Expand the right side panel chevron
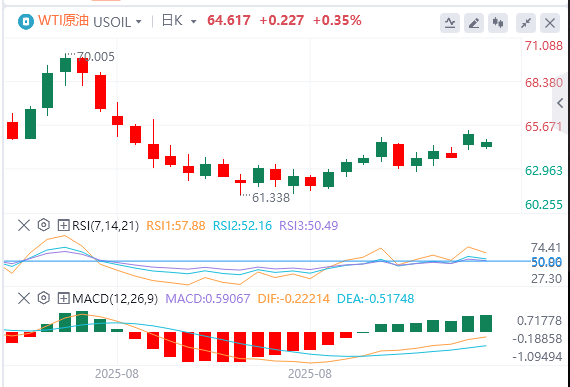 coord(561,103)
